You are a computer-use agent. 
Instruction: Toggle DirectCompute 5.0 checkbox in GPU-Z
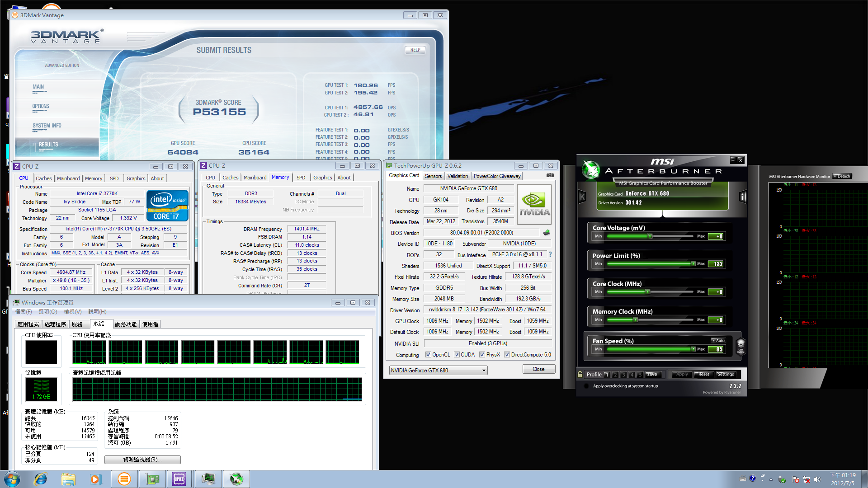[507, 355]
